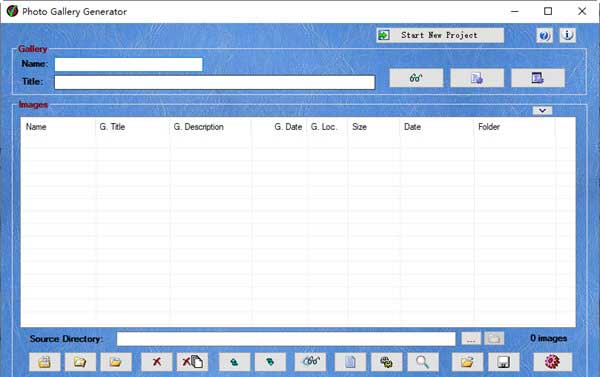Click the Start New Project button

click(440, 35)
